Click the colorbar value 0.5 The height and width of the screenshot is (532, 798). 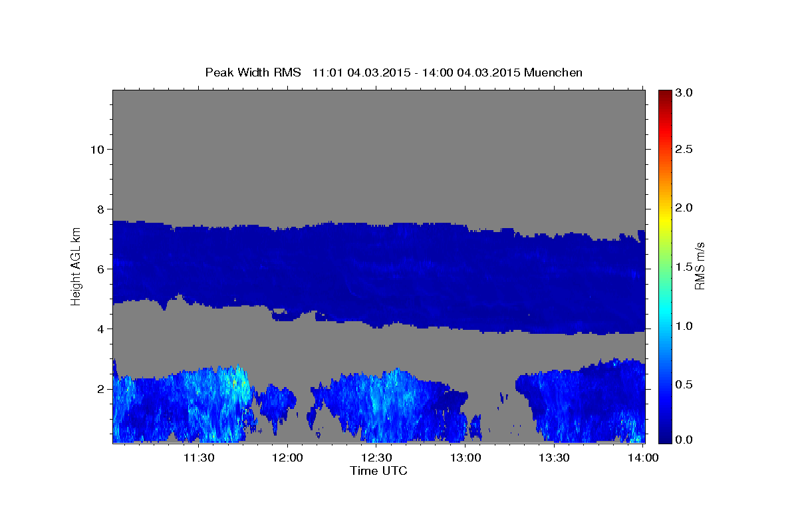[x=684, y=384]
